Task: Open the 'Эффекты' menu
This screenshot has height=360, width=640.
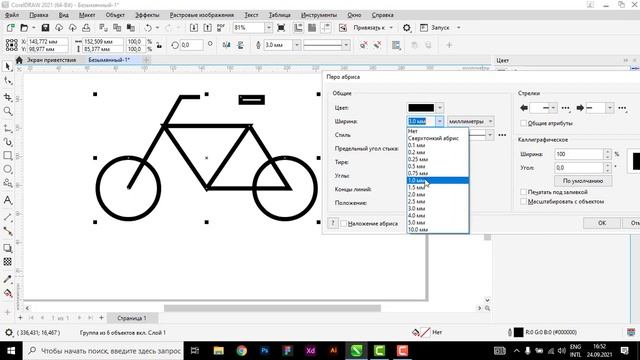Action: 147,15
